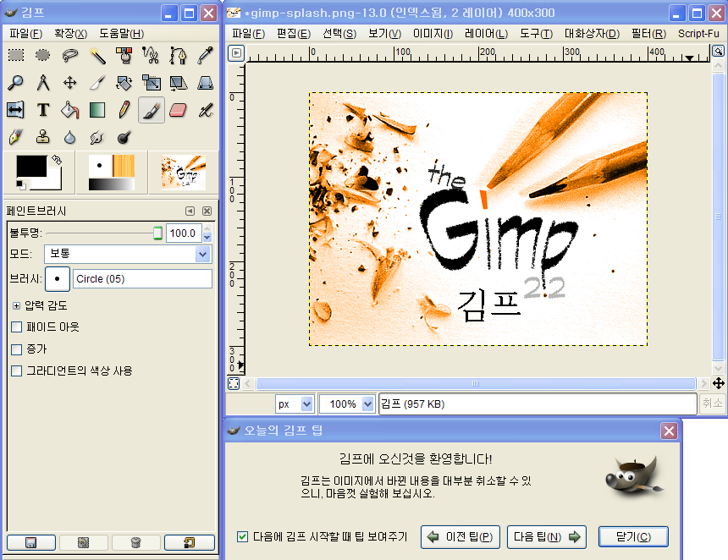Viewport: 728px width, 560px height.
Task: Select the Ellipse Select tool
Action: (x=42, y=55)
